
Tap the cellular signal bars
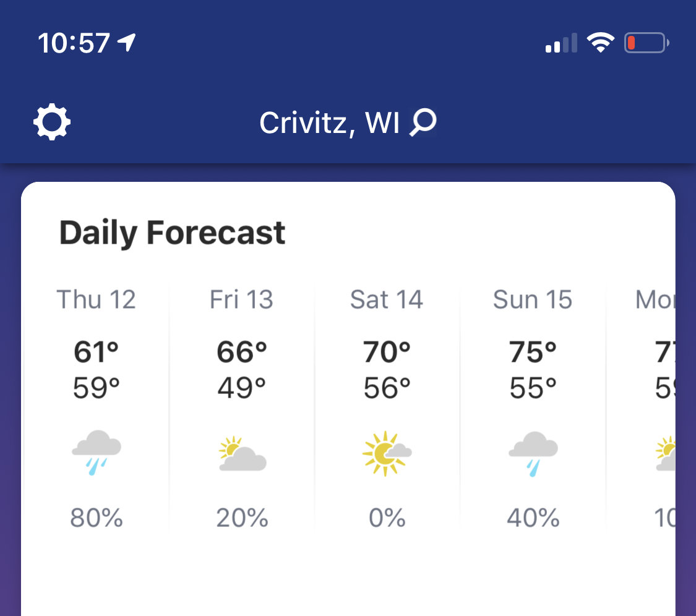click(x=562, y=43)
